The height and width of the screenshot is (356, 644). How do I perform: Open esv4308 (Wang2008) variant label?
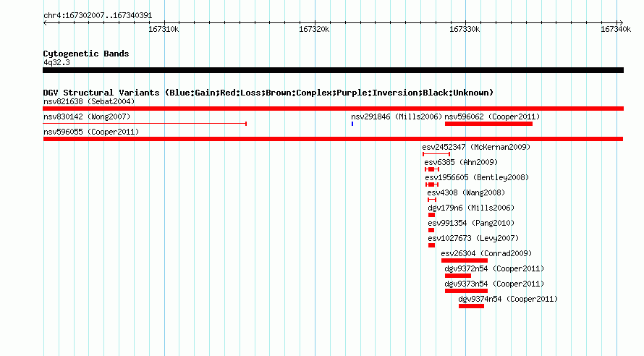tap(466, 192)
